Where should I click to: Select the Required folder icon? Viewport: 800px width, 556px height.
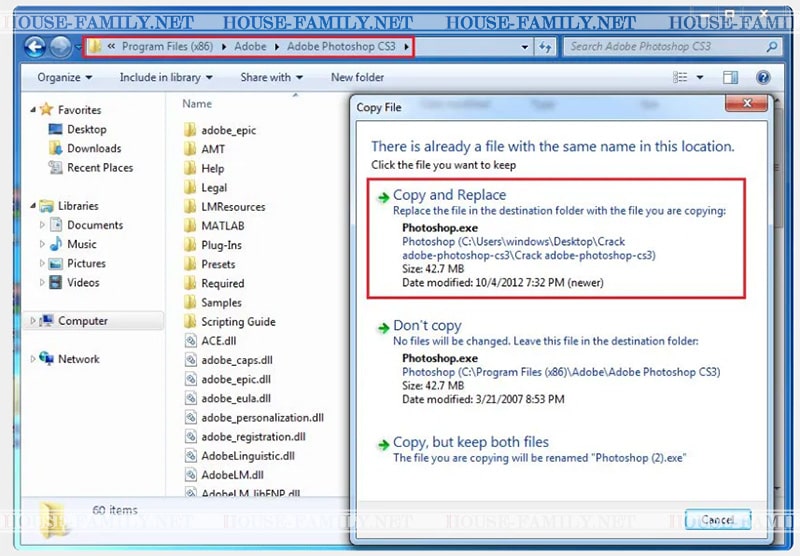(190, 283)
